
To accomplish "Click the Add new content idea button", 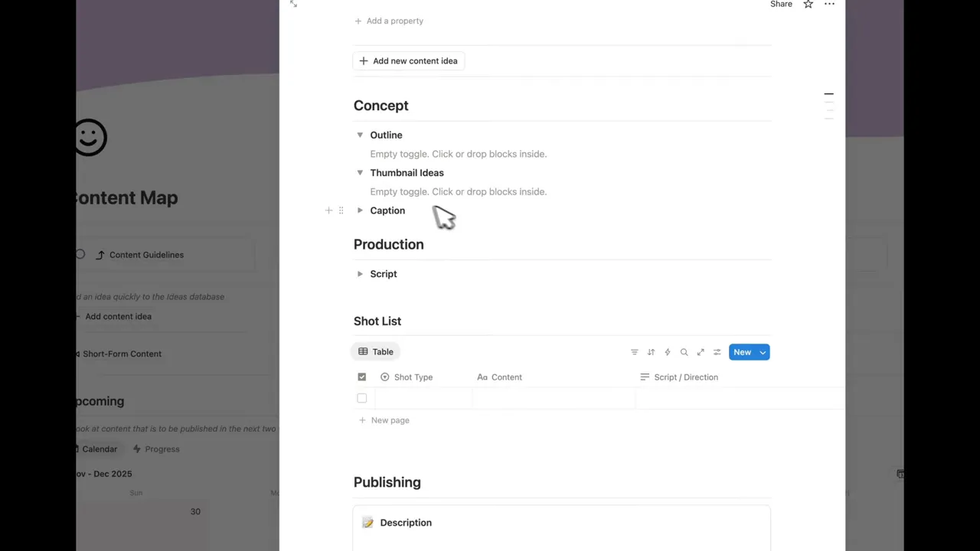I will pyautogui.click(x=408, y=60).
